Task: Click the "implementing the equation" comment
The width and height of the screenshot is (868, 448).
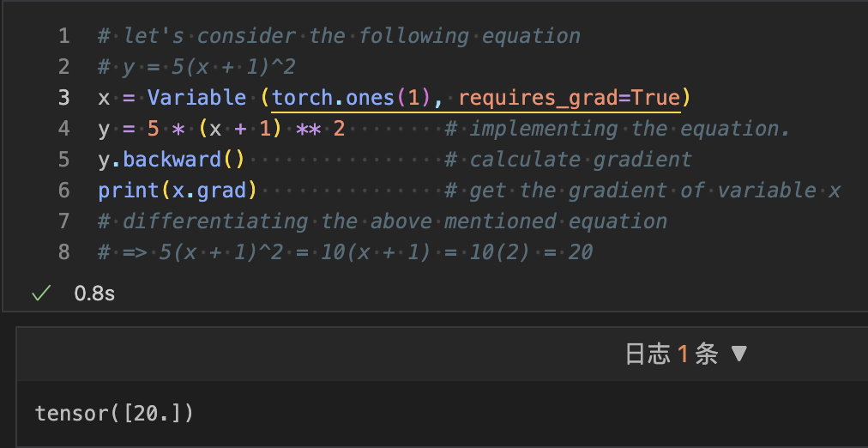Action: [x=616, y=129]
